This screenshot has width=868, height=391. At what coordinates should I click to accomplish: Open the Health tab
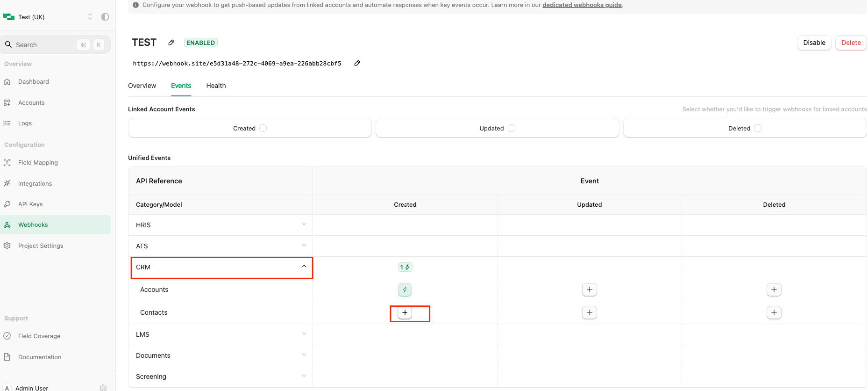216,86
